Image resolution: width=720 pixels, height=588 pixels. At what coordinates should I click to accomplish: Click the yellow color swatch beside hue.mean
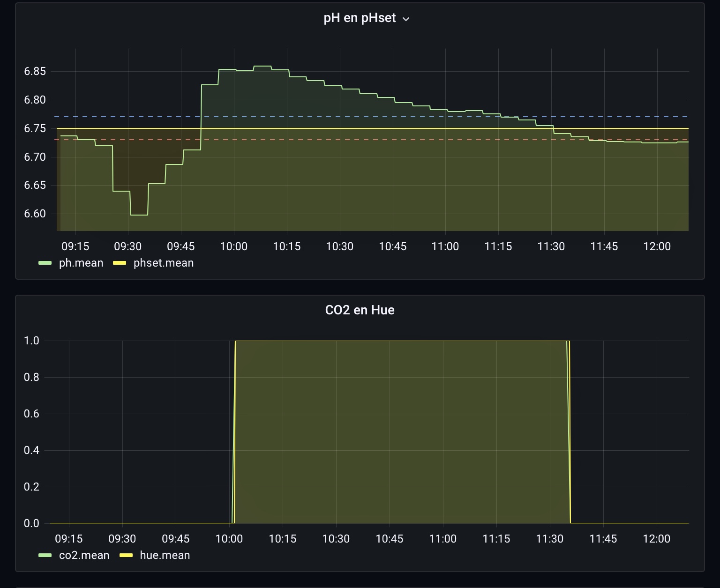coord(126,556)
